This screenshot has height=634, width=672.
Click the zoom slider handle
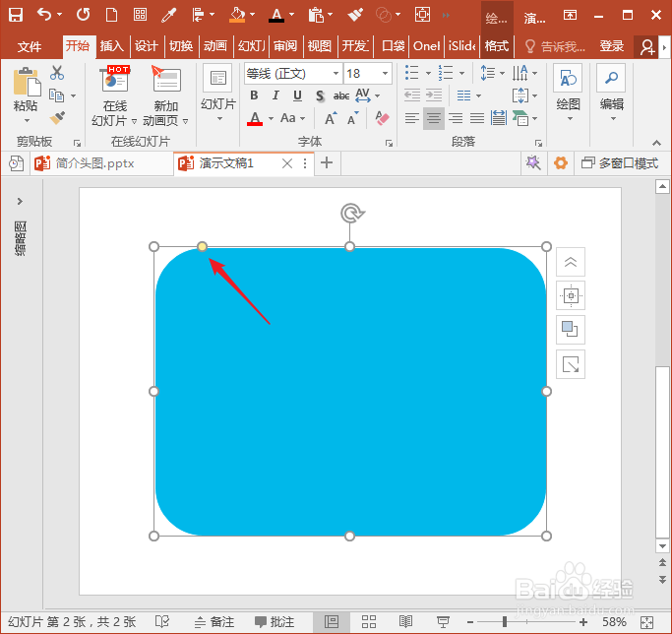[505, 621]
